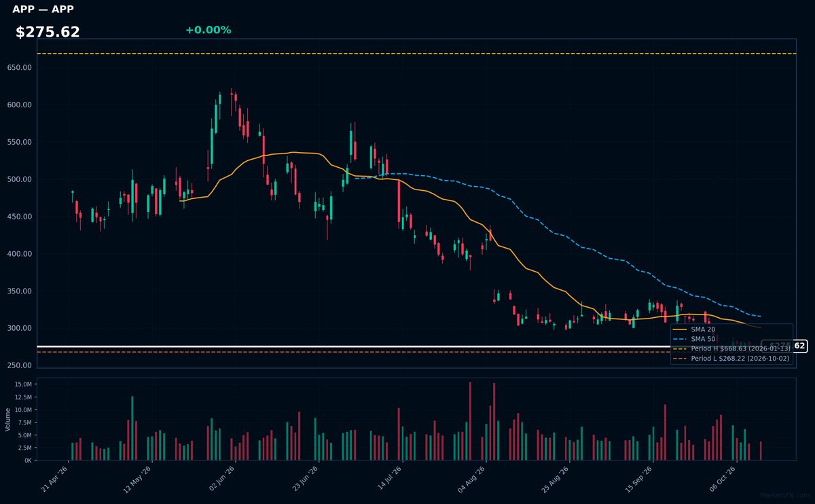Click the yellow dashed period-high line

click(416, 54)
